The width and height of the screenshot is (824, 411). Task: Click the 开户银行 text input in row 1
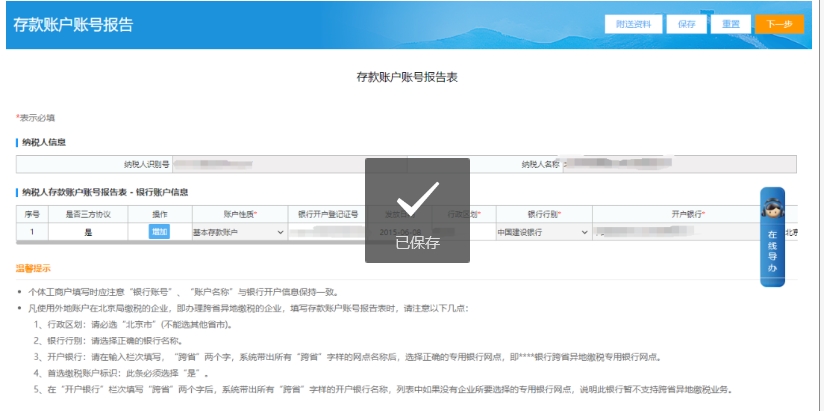(680, 232)
